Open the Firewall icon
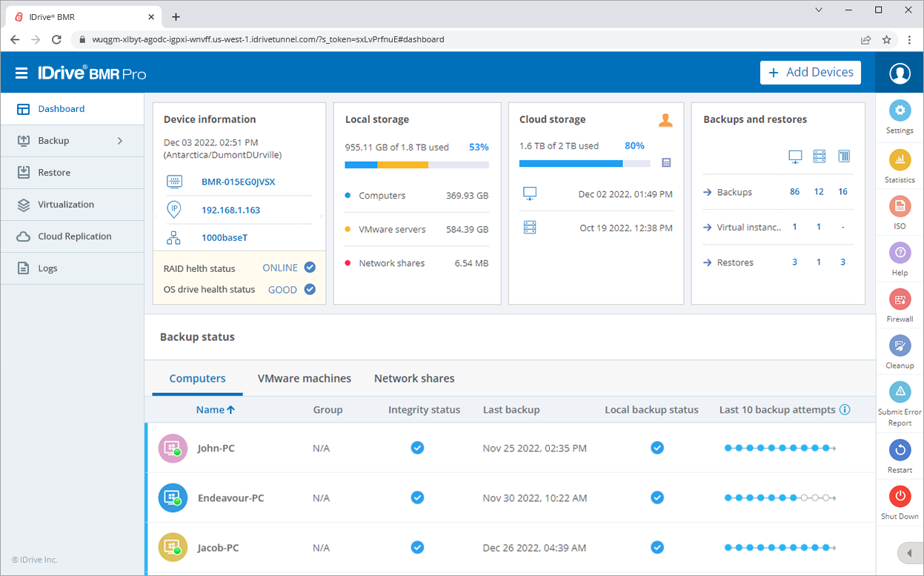This screenshot has width=924, height=576. tap(900, 299)
